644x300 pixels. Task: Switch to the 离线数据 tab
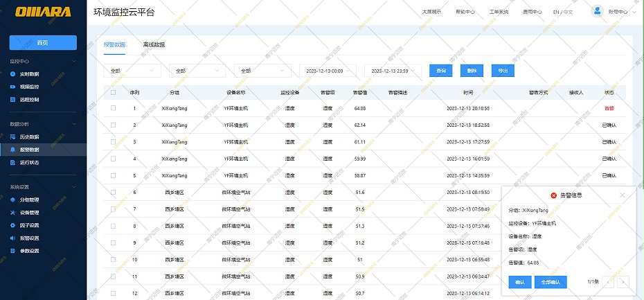154,44
